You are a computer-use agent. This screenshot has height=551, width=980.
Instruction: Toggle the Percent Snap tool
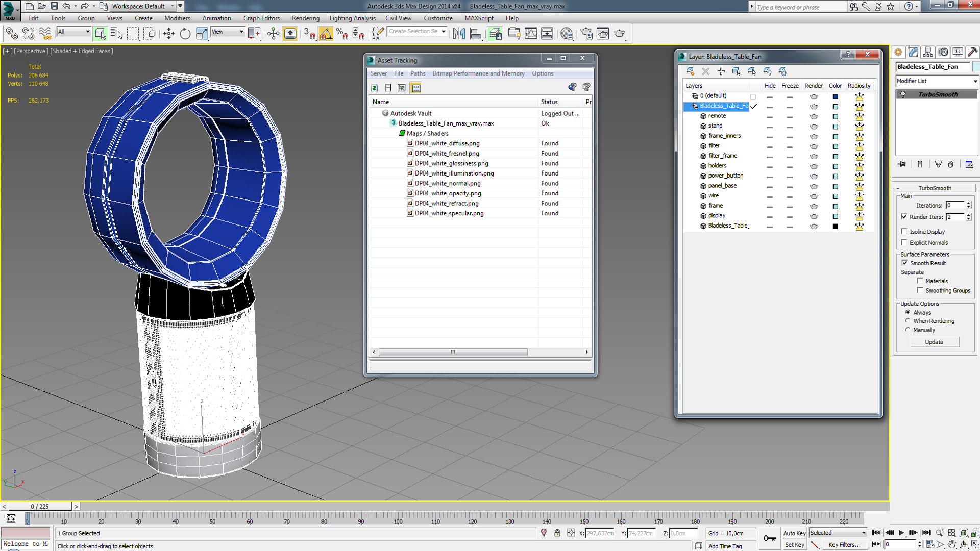tap(342, 34)
